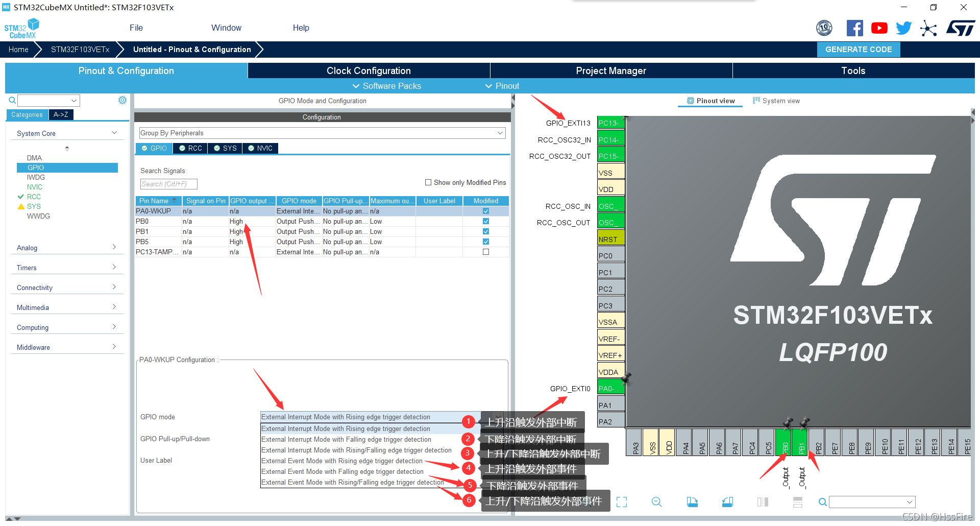Switch to Project Manager tab
This screenshot has width=980, height=526.
611,70
